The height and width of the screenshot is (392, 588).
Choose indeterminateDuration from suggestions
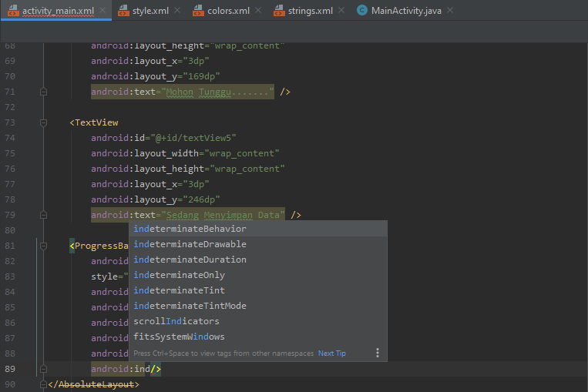point(258,260)
